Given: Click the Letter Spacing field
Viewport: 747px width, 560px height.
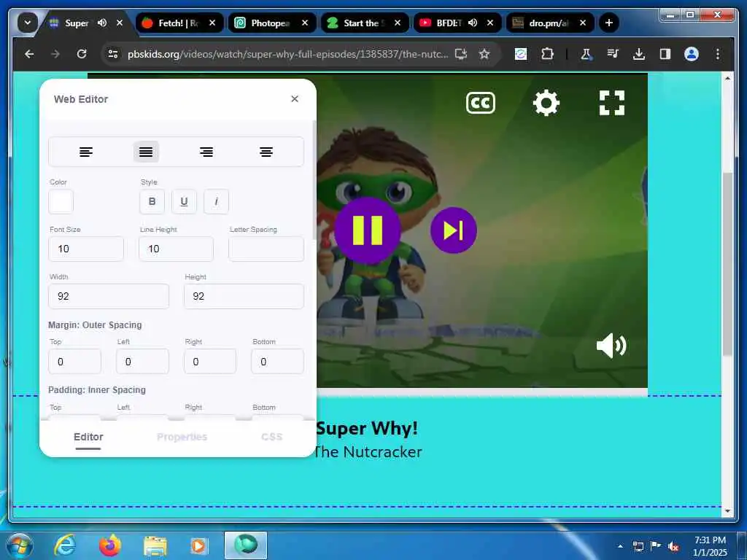Looking at the screenshot, I should pos(266,249).
